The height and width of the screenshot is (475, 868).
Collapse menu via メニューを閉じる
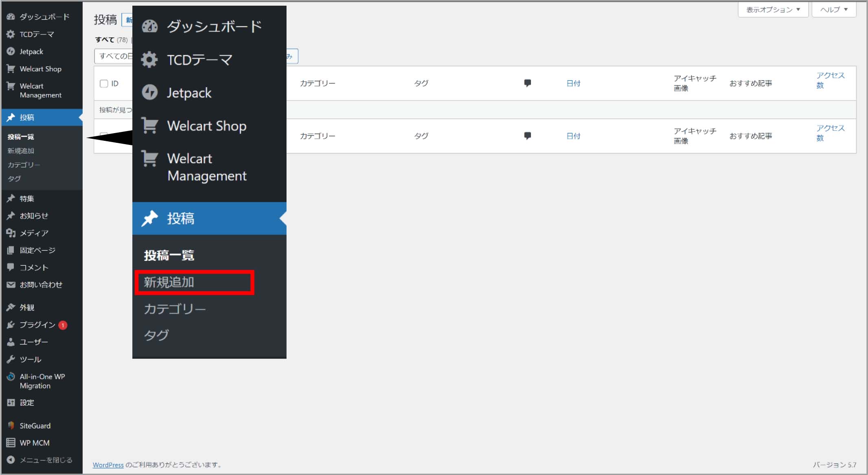point(41,460)
